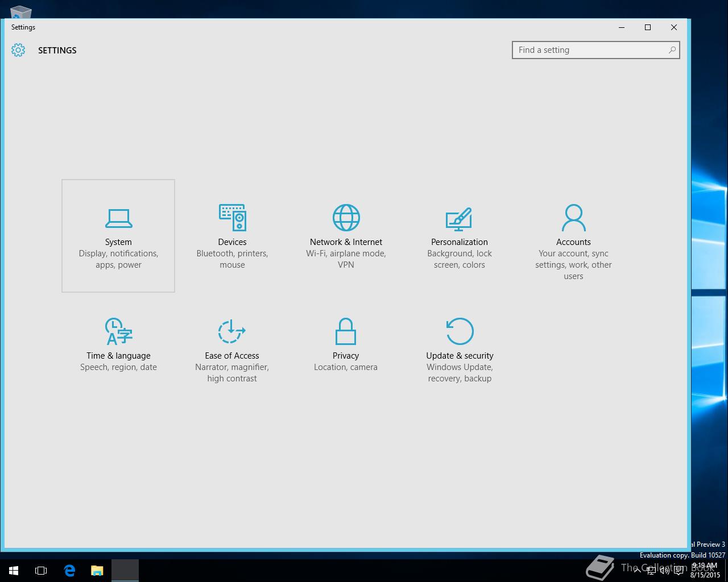Open Network & Internet globe icon
This screenshot has width=728, height=582.
point(346,218)
